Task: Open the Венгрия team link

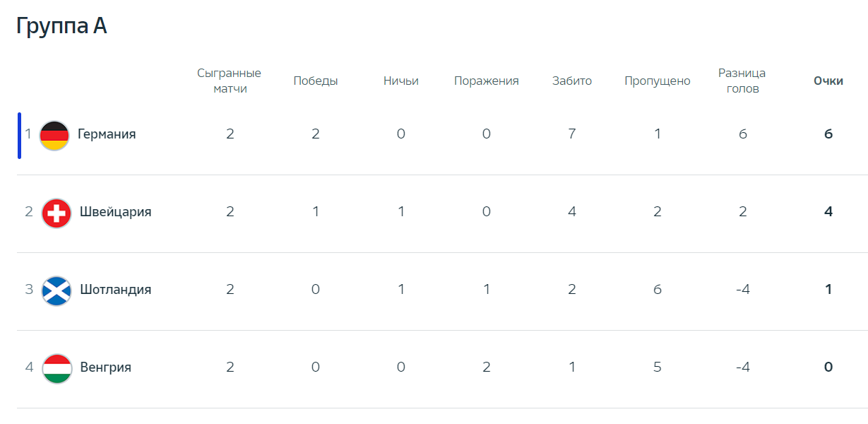Action: (106, 367)
